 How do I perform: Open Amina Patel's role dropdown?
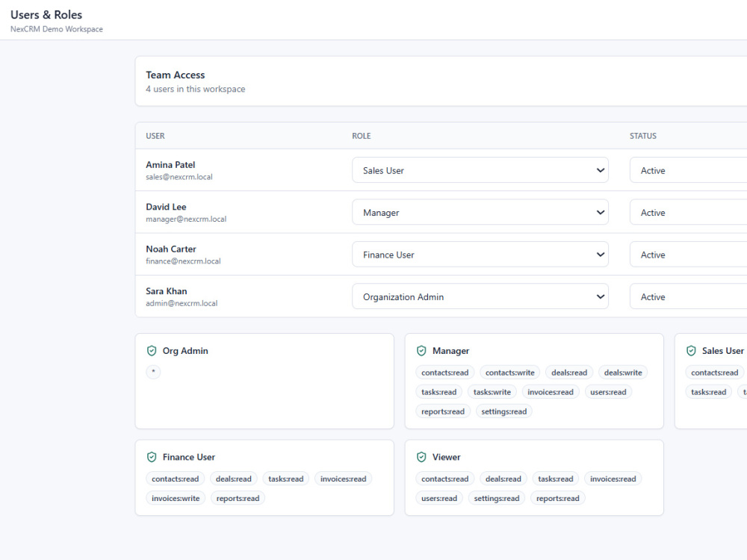coord(480,170)
